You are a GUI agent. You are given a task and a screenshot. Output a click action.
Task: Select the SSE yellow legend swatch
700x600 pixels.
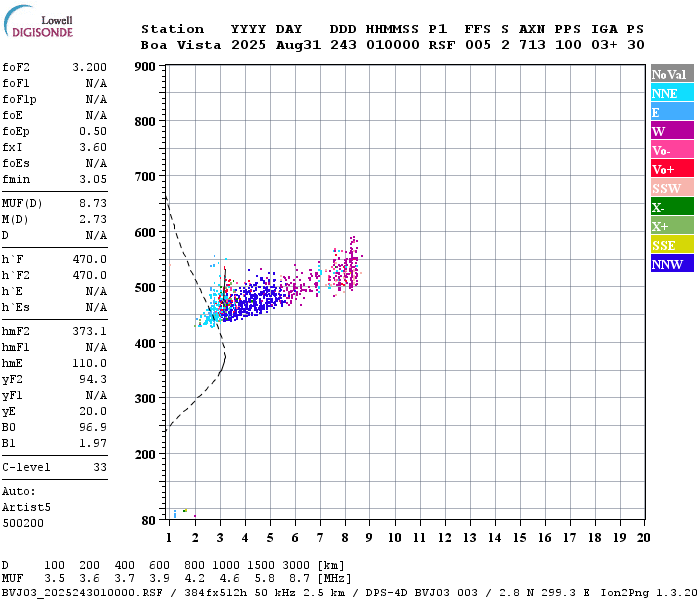coord(672,245)
